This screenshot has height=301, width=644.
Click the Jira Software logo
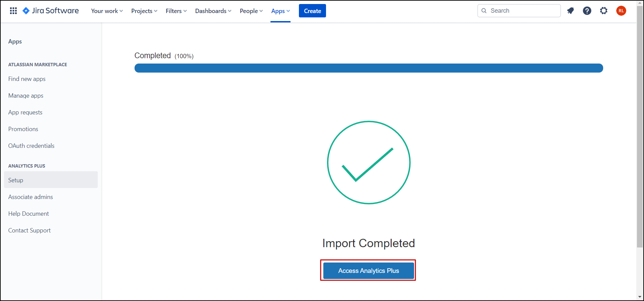[51, 11]
